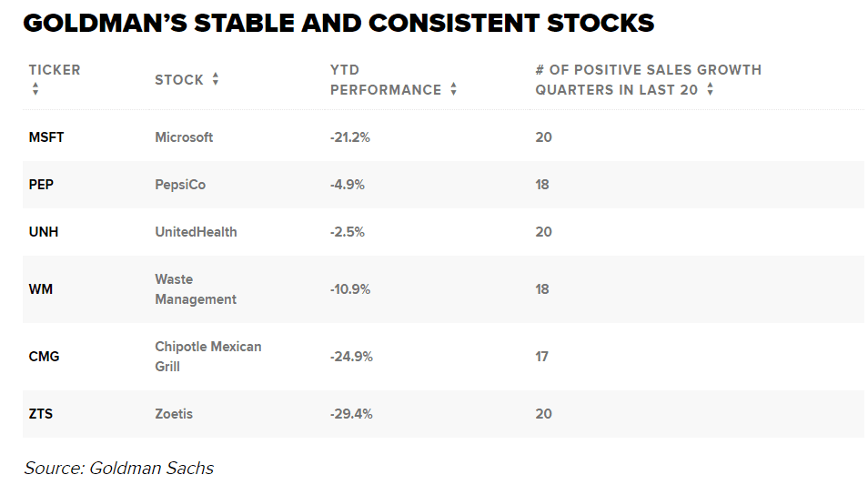Click the TICKER column header
The width and height of the screenshot is (868, 485).
coord(55,70)
